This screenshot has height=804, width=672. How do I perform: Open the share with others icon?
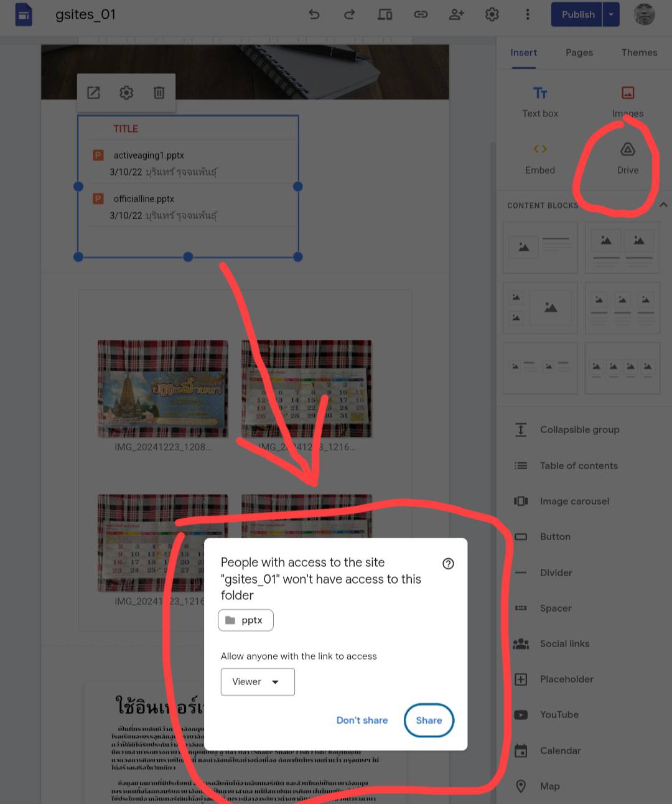tap(457, 14)
